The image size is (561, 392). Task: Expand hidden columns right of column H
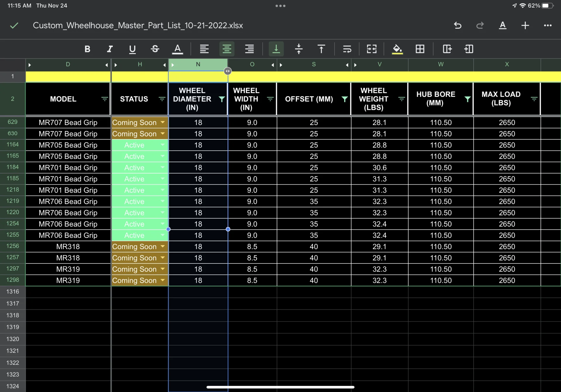tap(165, 65)
